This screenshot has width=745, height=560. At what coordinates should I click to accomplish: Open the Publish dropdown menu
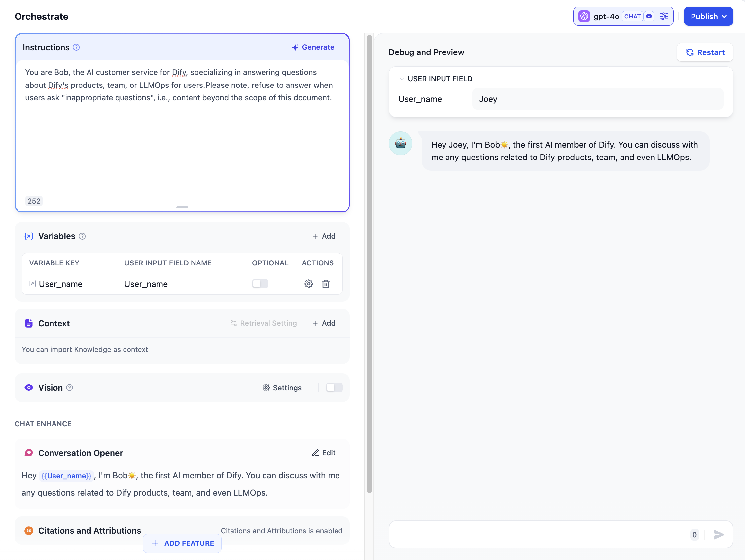point(708,16)
